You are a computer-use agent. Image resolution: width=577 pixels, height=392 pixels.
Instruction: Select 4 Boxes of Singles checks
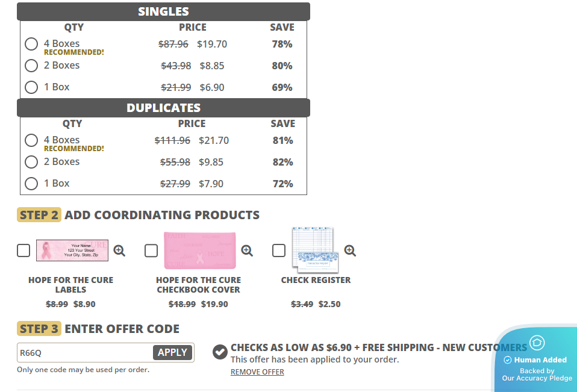(x=31, y=44)
